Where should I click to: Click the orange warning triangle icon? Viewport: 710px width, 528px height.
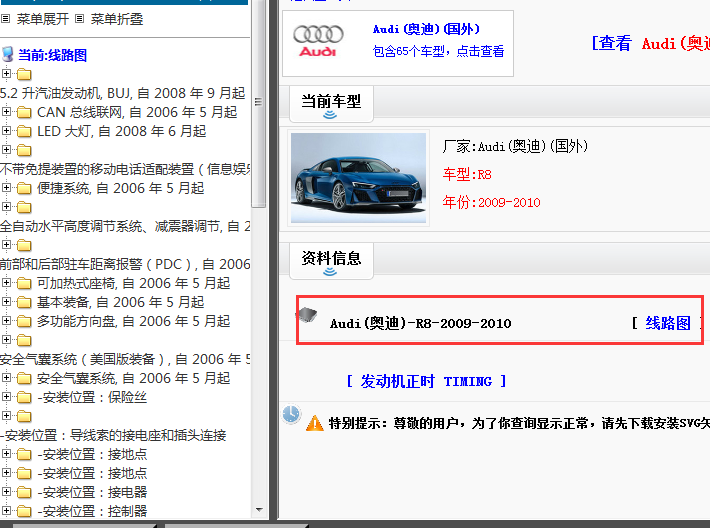(315, 423)
